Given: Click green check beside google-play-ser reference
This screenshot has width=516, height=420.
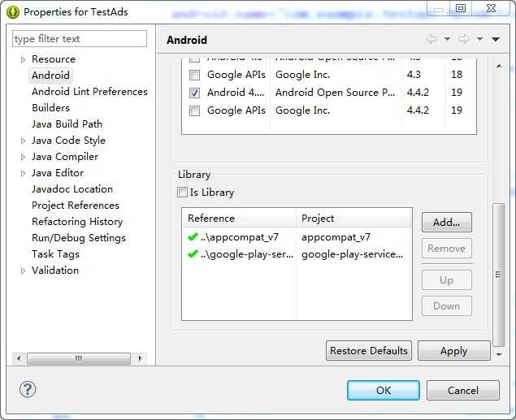Looking at the screenshot, I should point(193,254).
